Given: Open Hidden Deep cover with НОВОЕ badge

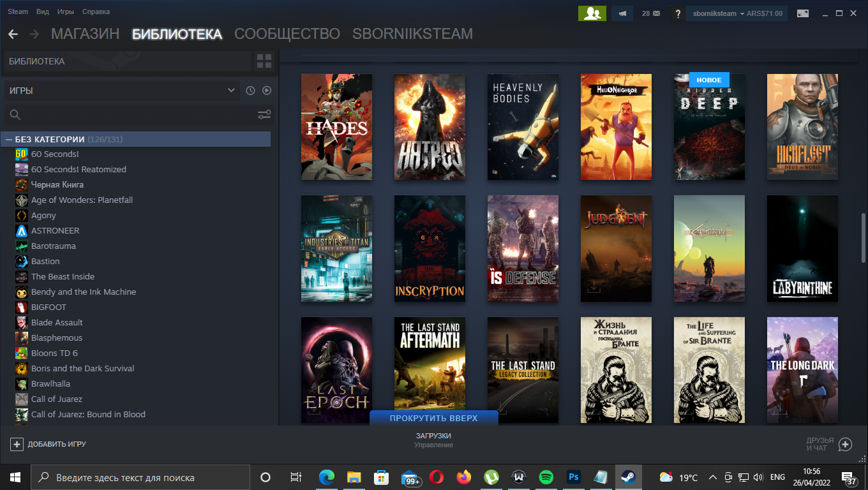Looking at the screenshot, I should pos(709,126).
